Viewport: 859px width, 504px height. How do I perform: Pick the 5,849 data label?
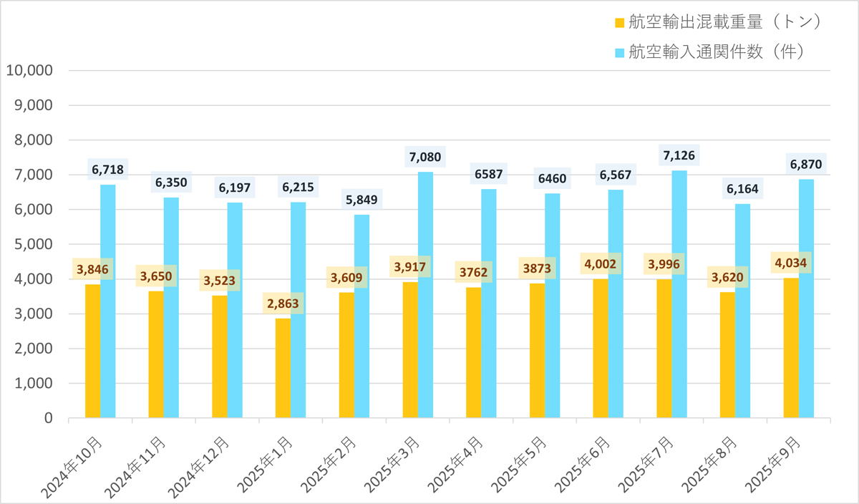click(x=362, y=199)
